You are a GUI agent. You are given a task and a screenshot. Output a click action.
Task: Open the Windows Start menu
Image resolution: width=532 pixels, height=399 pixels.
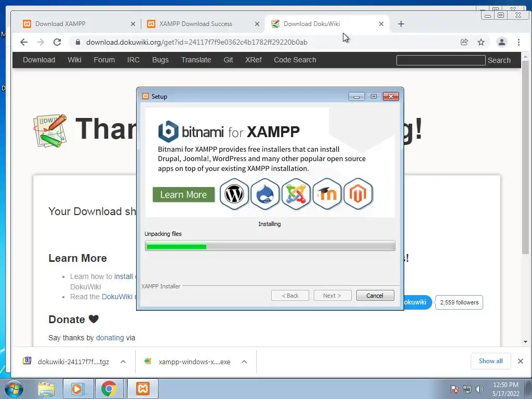pos(14,389)
